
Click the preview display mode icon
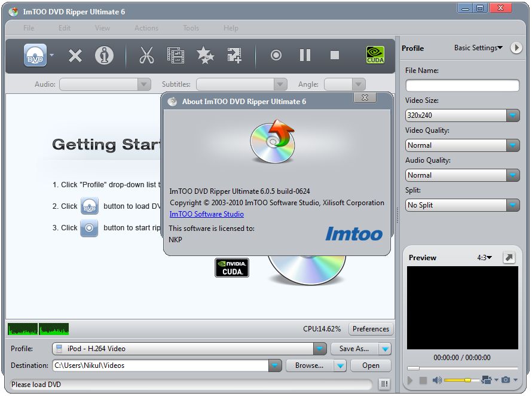point(487,380)
